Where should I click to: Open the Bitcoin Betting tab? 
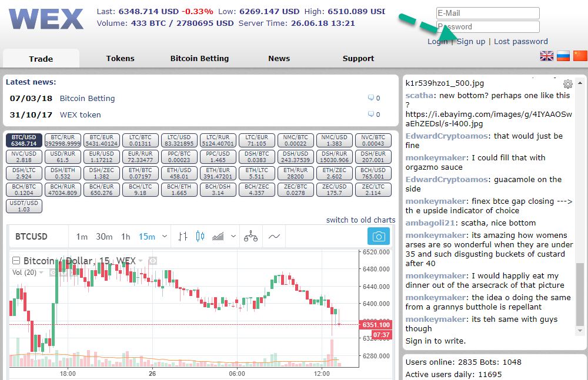pyautogui.click(x=199, y=59)
